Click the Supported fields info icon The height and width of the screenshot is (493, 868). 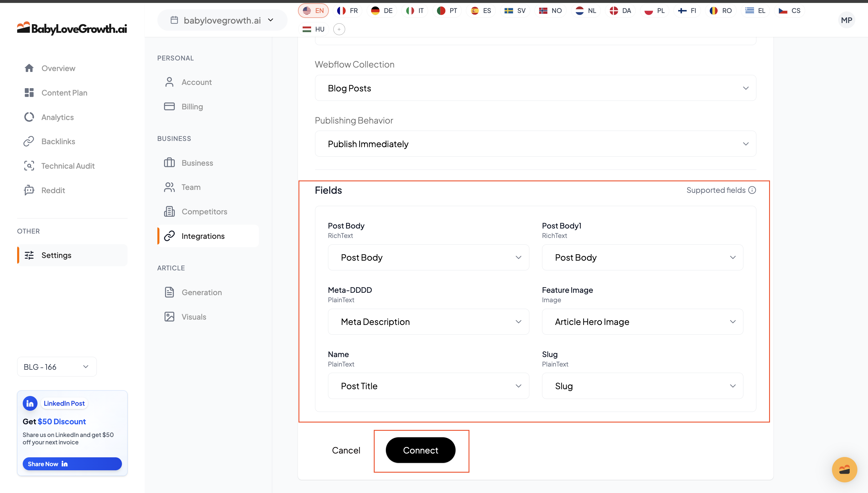pos(752,190)
